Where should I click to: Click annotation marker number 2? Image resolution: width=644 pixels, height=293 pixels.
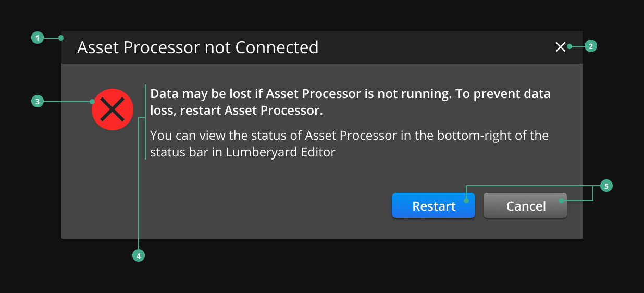click(590, 46)
